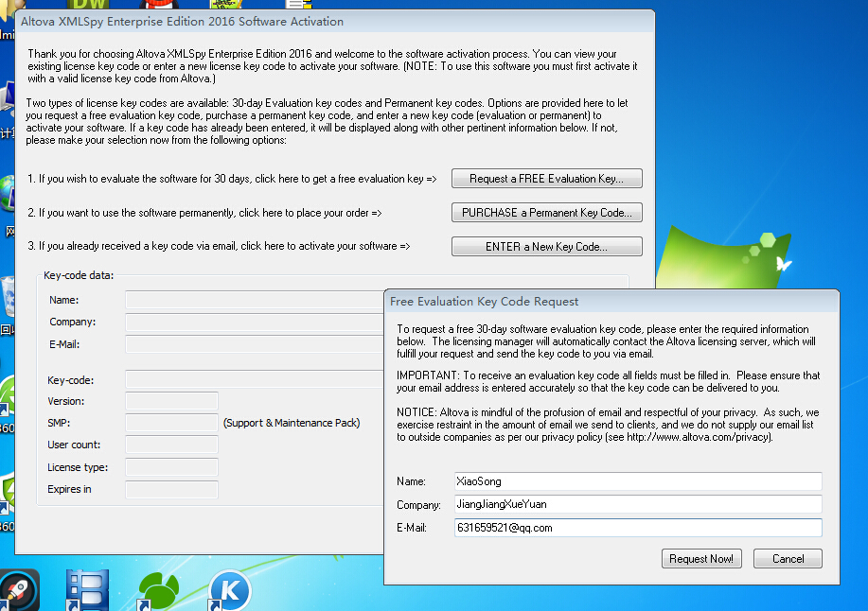Click option 2 text about using software permanently

[x=204, y=213]
